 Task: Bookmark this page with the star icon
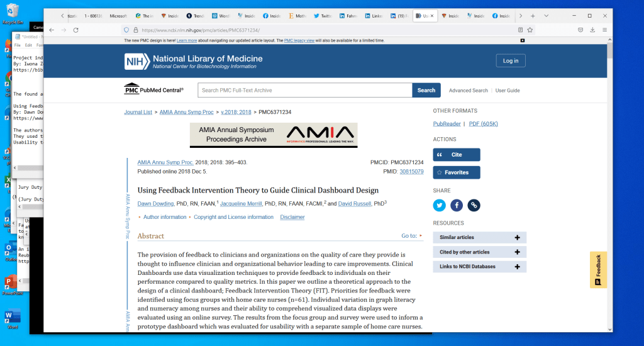pos(530,30)
